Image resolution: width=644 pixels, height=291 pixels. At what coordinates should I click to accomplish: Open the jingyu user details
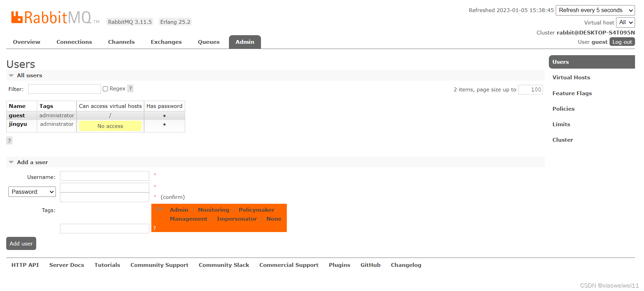coord(18,124)
